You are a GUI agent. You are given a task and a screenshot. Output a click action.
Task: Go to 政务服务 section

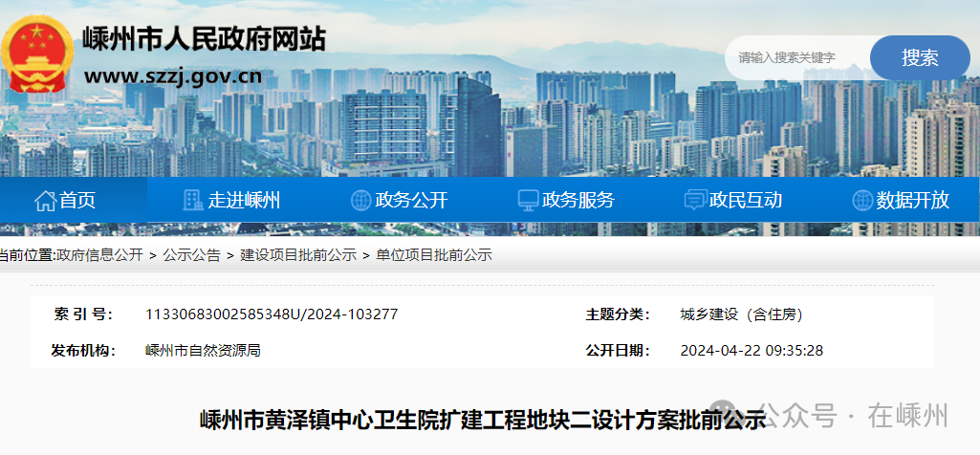point(578,200)
